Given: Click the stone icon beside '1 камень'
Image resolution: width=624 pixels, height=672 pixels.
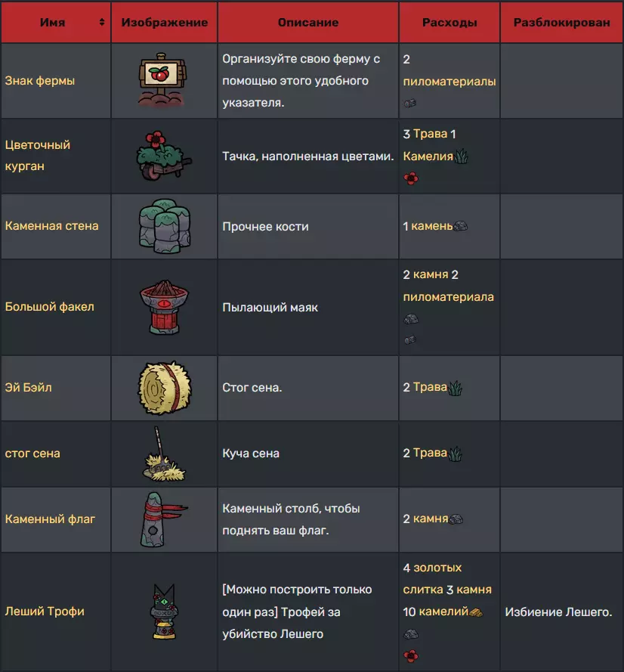Looking at the screenshot, I should point(460,226).
